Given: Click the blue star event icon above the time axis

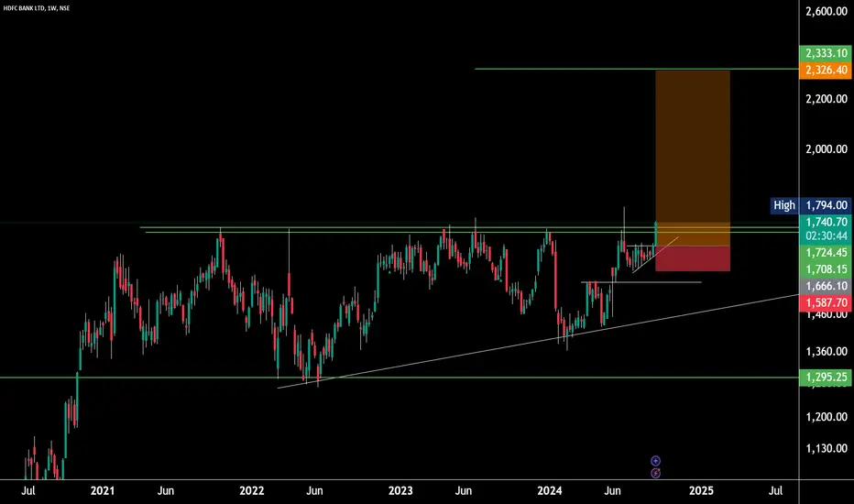Looking at the screenshot, I should [x=655, y=461].
